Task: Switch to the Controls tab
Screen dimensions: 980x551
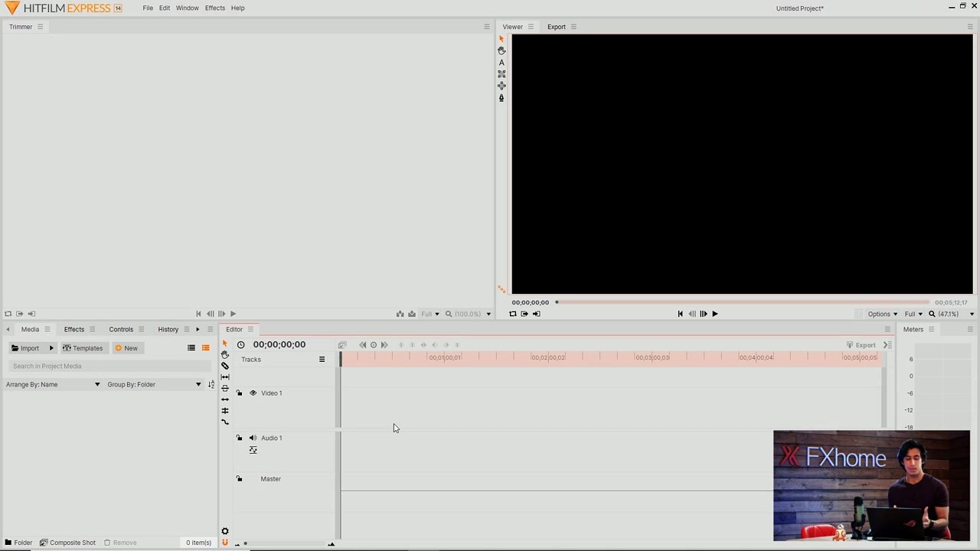Action: pyautogui.click(x=121, y=329)
